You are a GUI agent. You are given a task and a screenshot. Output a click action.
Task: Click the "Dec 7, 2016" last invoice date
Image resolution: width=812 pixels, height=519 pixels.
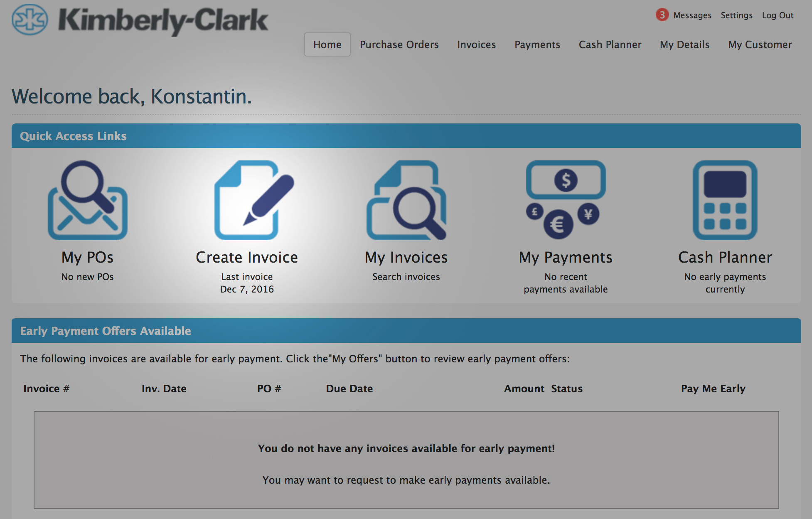coord(247,289)
